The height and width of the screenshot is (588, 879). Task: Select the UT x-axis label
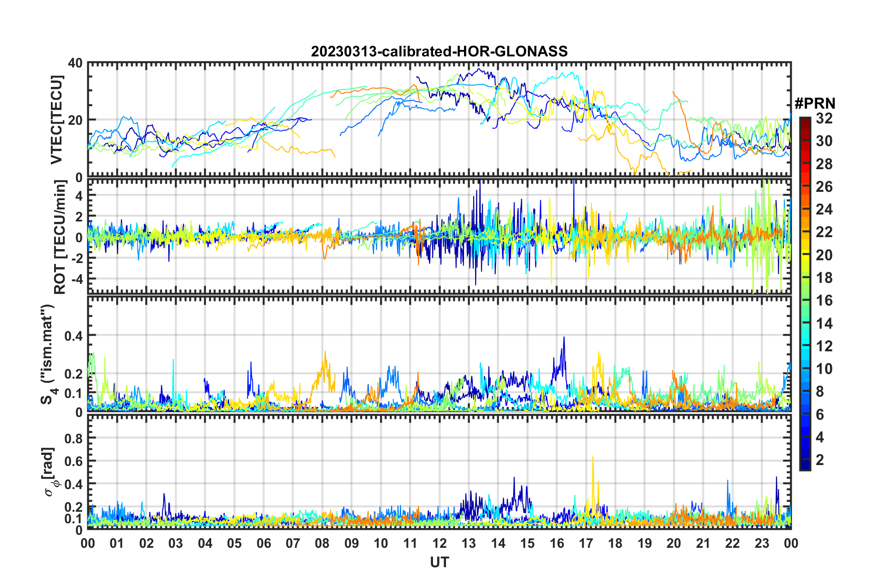tap(439, 562)
